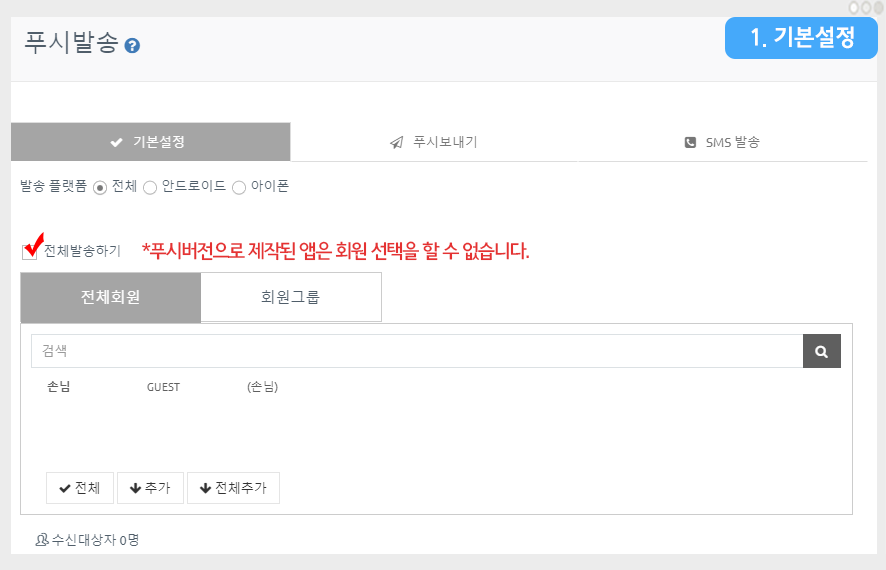Click the 검색 member search field
Image resolution: width=886 pixels, height=570 pixels.
coord(416,351)
